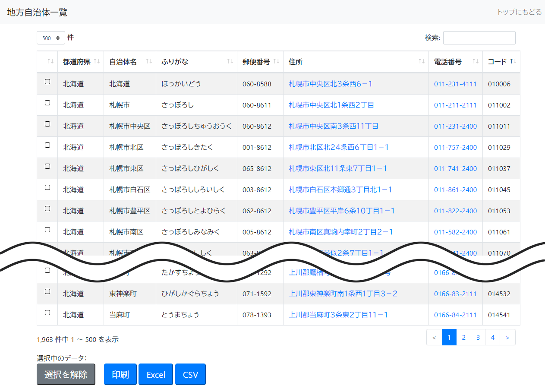The image size is (545, 392).
Task: Open address 札幌市白石区本郷通3丁目北1－1
Action: pyautogui.click(x=340, y=190)
